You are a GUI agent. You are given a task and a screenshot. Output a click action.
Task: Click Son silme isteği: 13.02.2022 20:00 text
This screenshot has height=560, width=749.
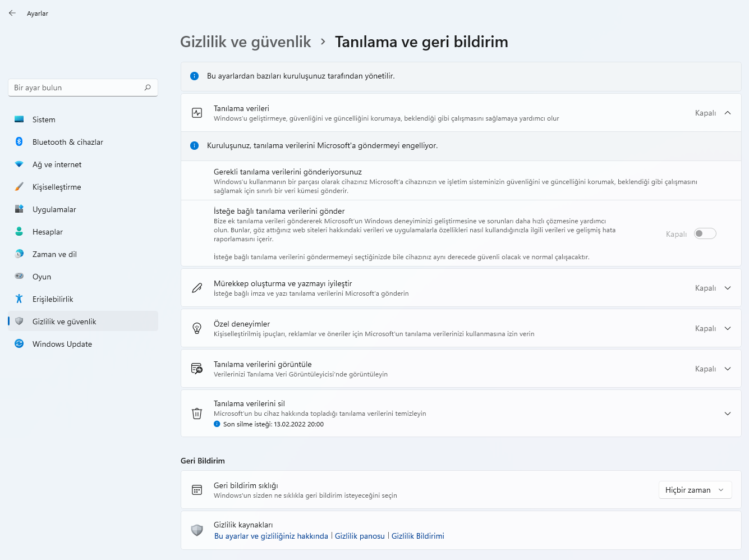pos(273,424)
